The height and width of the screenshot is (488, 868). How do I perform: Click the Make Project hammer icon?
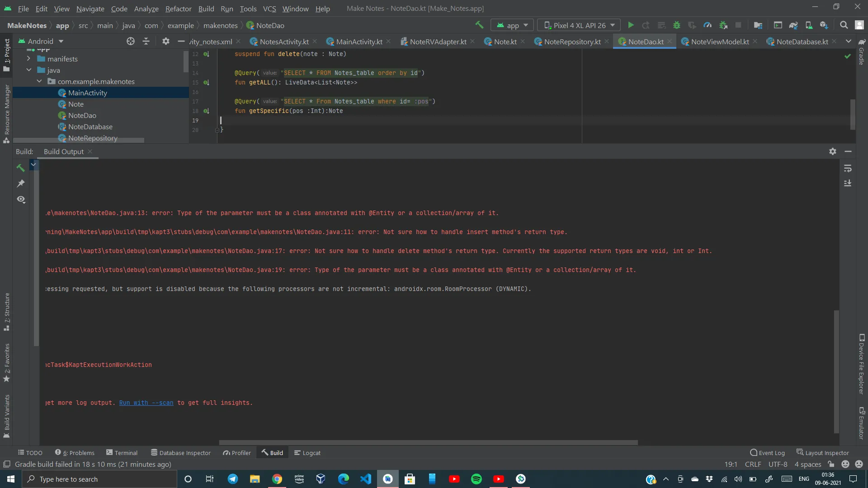click(x=479, y=25)
